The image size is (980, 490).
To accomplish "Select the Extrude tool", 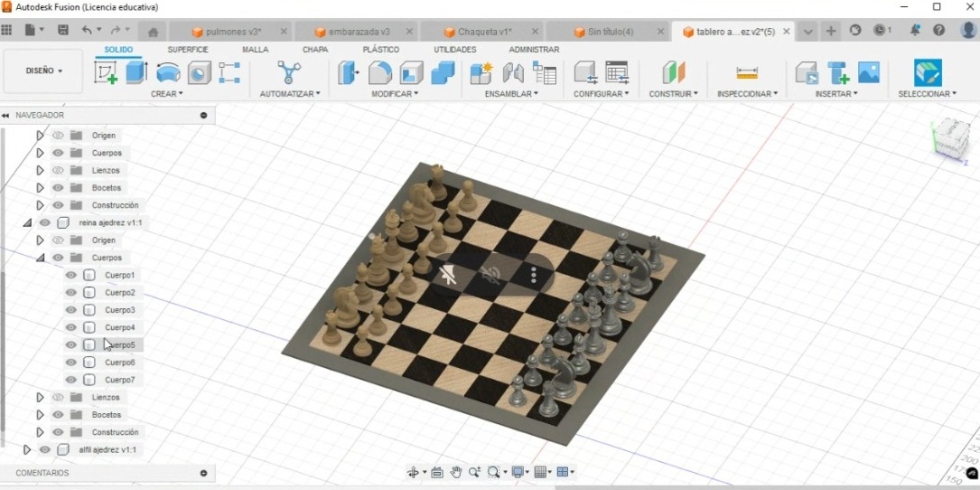I will [x=137, y=72].
